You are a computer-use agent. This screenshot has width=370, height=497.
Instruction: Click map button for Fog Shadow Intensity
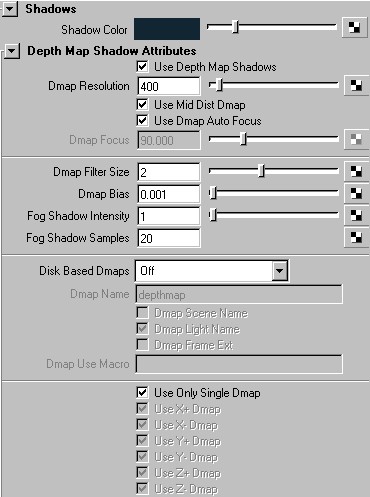click(x=356, y=216)
